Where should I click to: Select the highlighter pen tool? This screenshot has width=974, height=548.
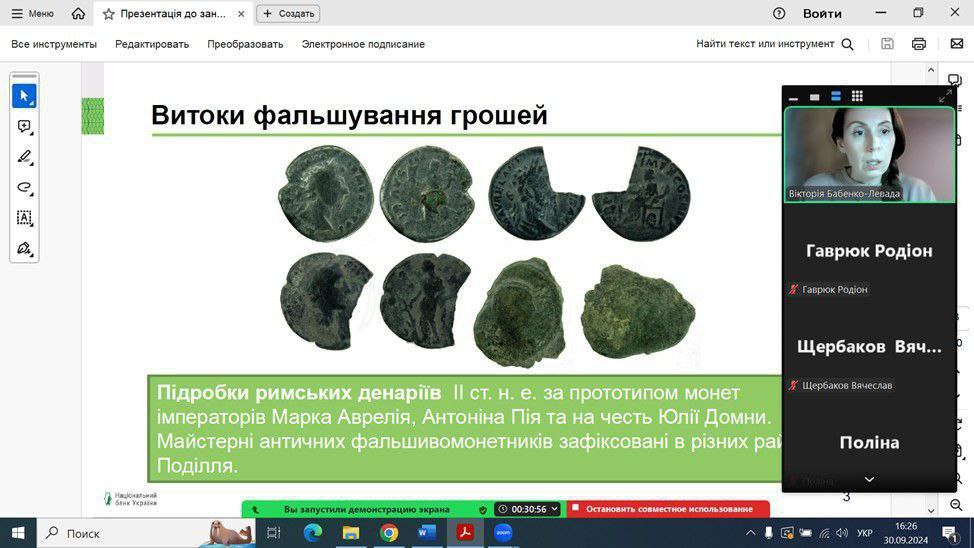tap(24, 157)
